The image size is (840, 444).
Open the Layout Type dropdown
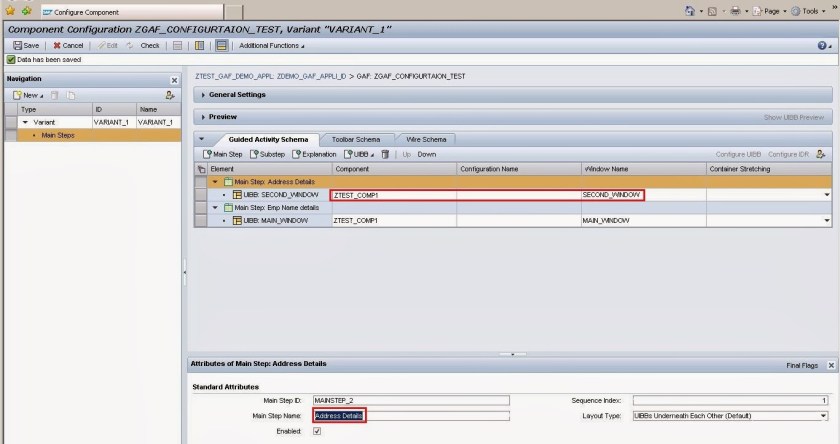(x=823, y=415)
